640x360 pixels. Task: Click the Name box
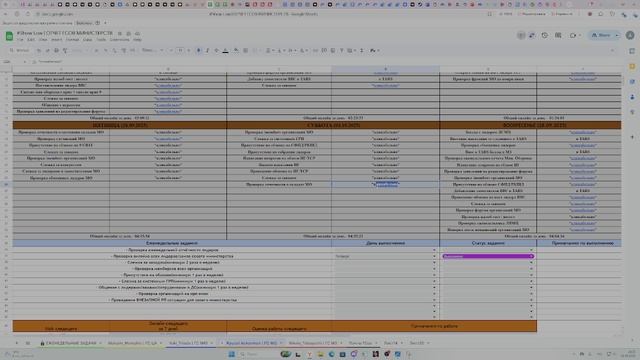click(13, 62)
